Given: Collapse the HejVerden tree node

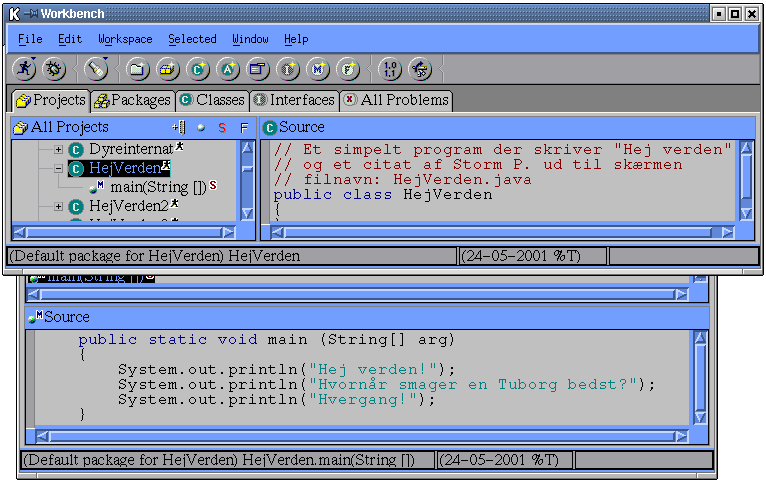Looking at the screenshot, I should coord(58,169).
